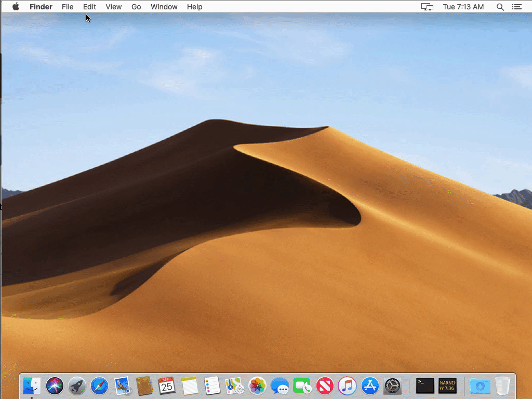Open the Maps app
532x399 pixels.
(233, 386)
